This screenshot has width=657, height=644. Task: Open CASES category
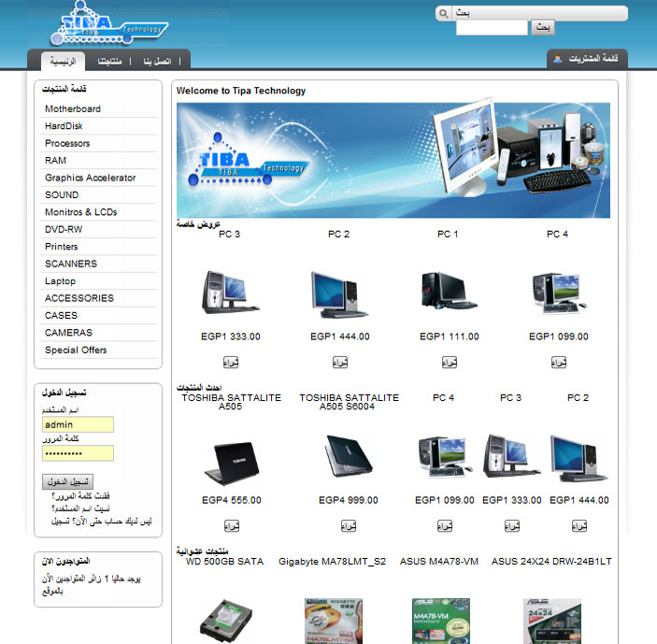61,316
